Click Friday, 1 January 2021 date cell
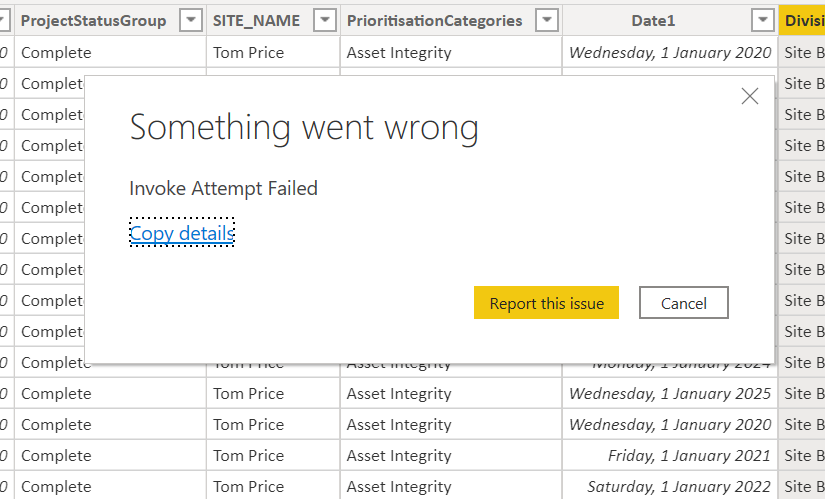Viewport: 825px width, 499px height. (670, 456)
